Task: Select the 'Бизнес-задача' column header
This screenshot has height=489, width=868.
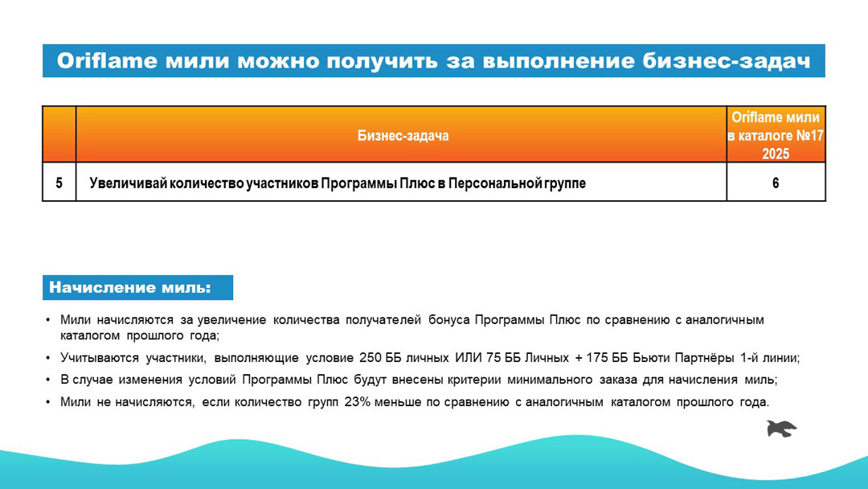Action: 402,135
